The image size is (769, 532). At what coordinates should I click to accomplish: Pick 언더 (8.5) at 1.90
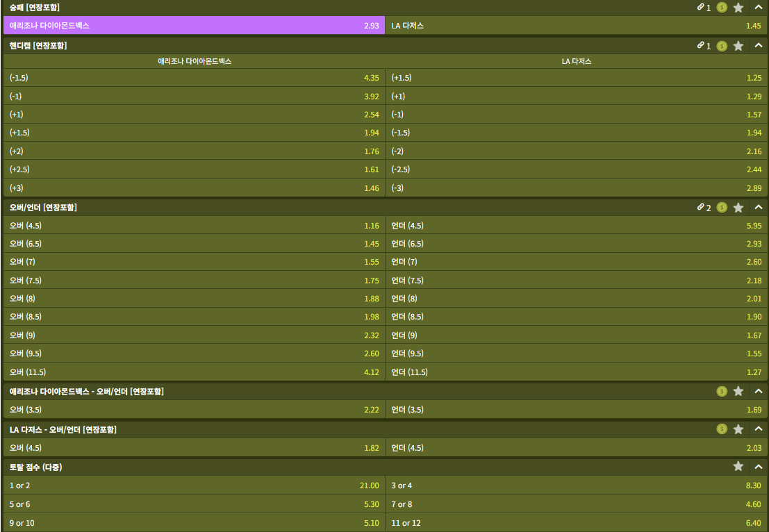click(577, 317)
